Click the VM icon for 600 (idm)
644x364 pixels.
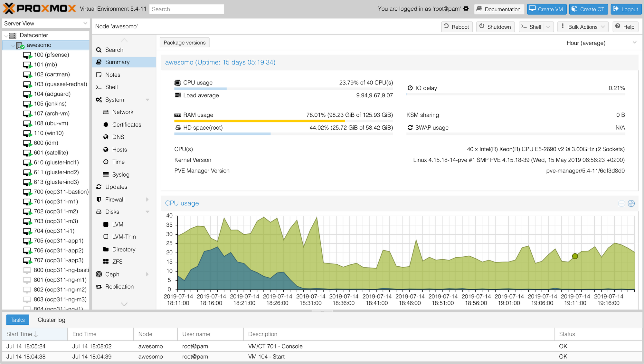pyautogui.click(x=28, y=143)
